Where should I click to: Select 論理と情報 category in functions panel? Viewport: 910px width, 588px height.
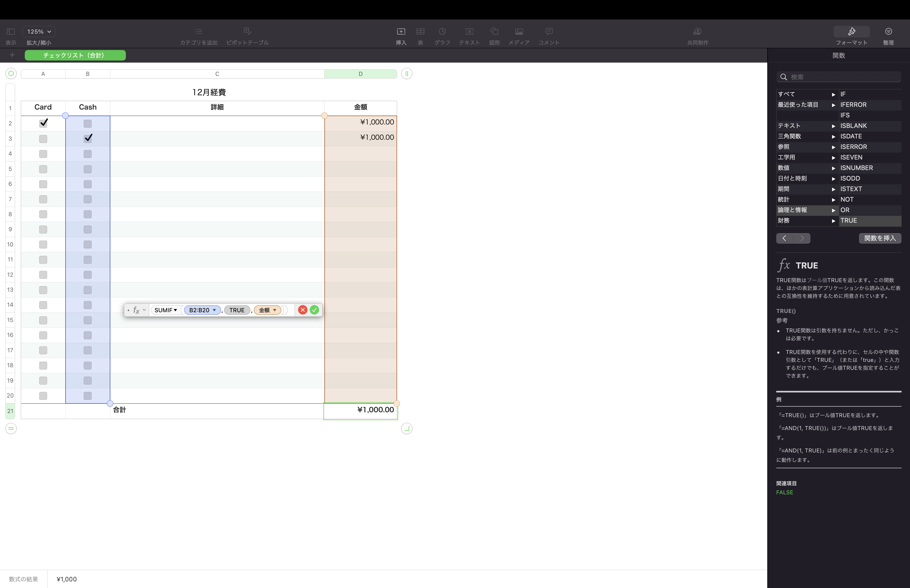(793, 210)
